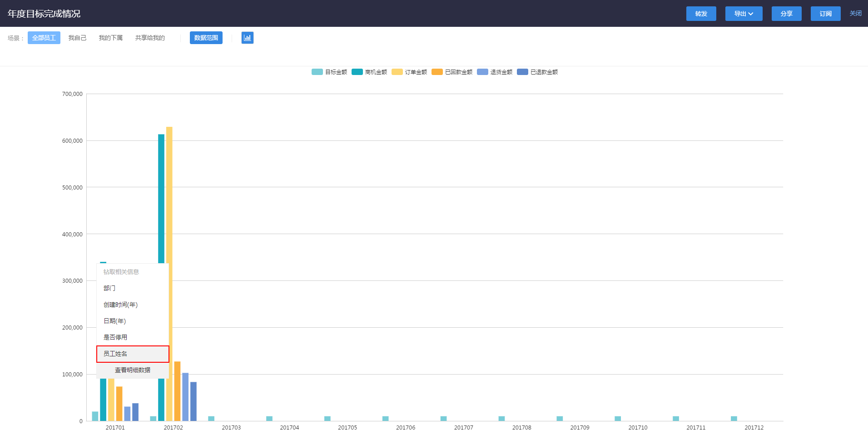
Task: Drill down by 部门 in context menu
Action: pyautogui.click(x=133, y=288)
